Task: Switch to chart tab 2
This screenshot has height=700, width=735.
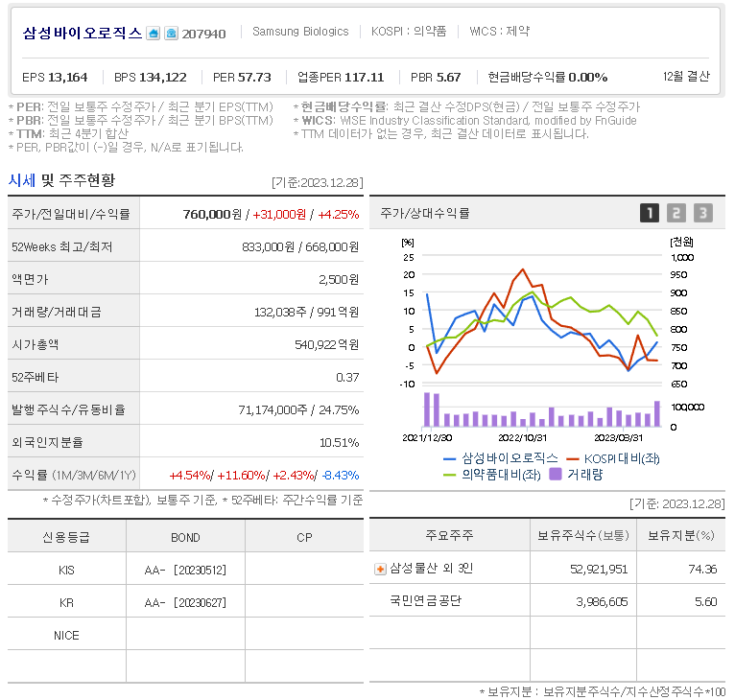Action: 676,213
